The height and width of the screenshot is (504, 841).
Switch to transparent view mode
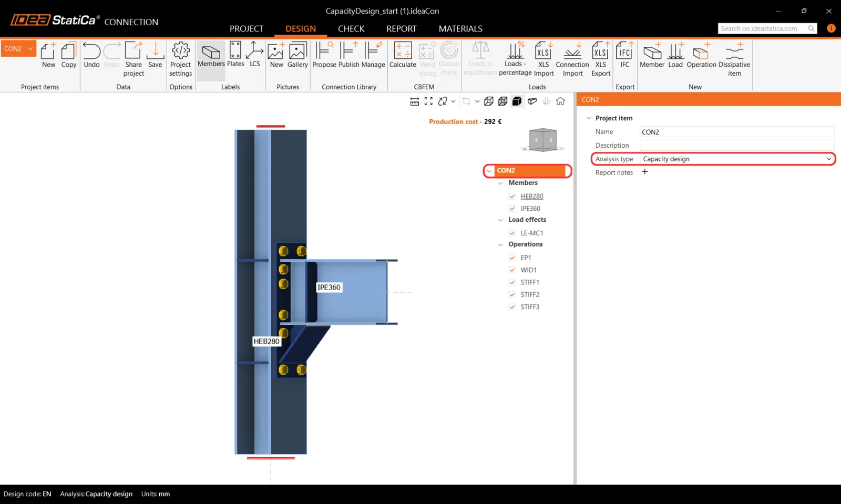tap(503, 101)
